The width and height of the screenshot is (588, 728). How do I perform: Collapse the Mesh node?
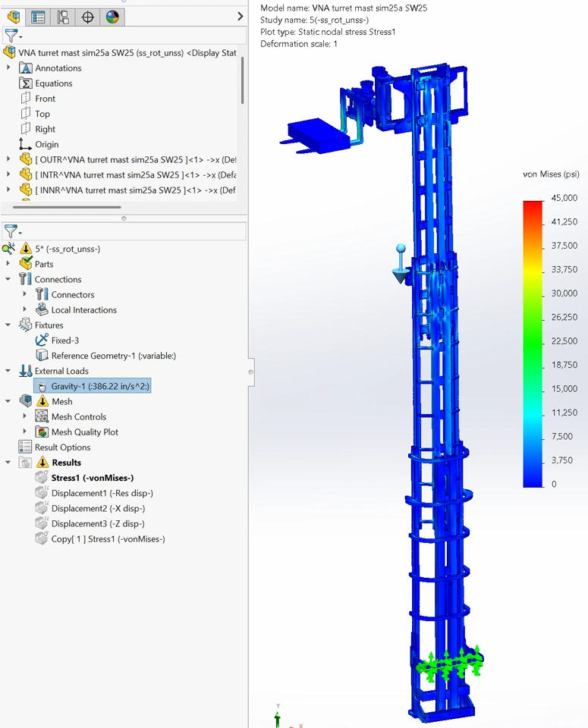[x=8, y=401]
